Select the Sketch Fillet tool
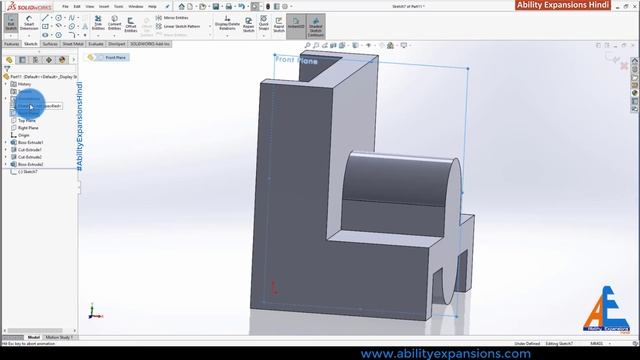The height and width of the screenshot is (360, 640). pos(71,35)
